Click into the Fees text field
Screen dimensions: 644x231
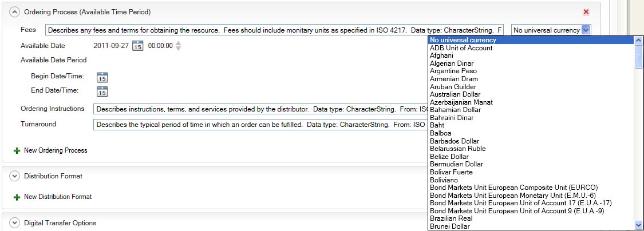275,30
